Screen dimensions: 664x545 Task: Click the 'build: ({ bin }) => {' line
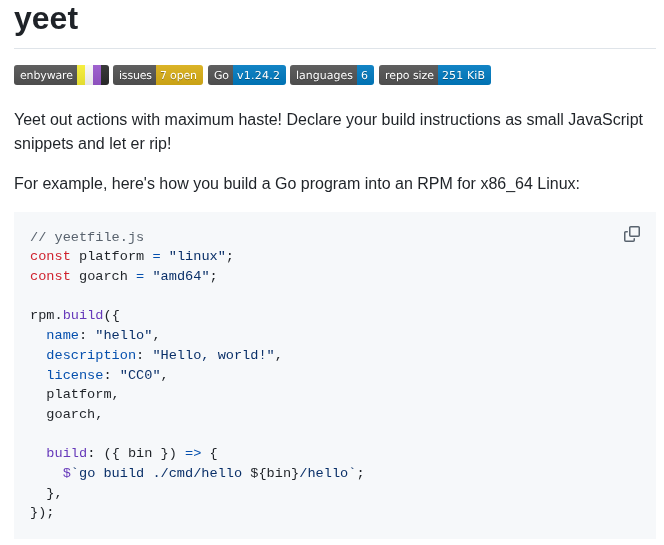(x=132, y=453)
